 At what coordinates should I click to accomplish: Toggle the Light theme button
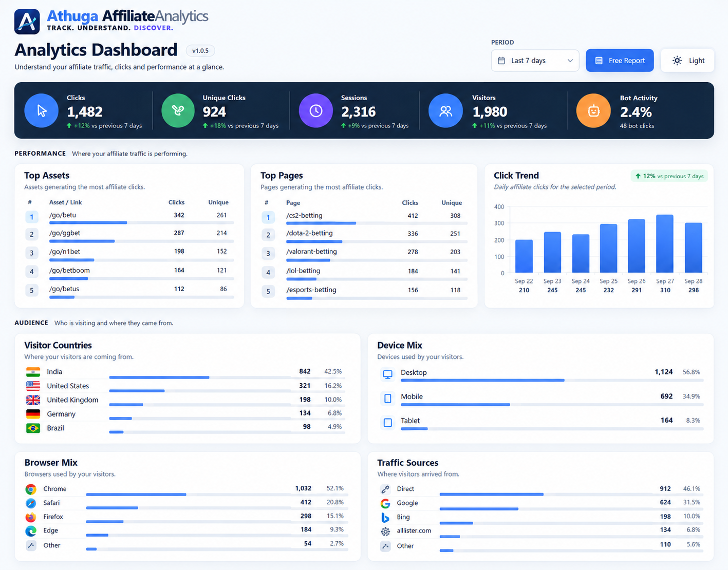687,61
